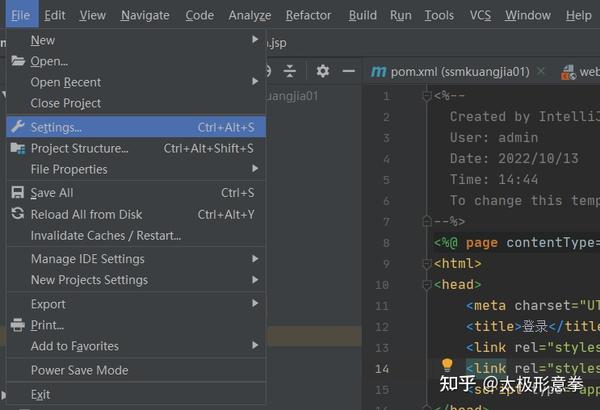The width and height of the screenshot is (600, 410).
Task: Expand the New submenu arrow
Action: point(255,39)
